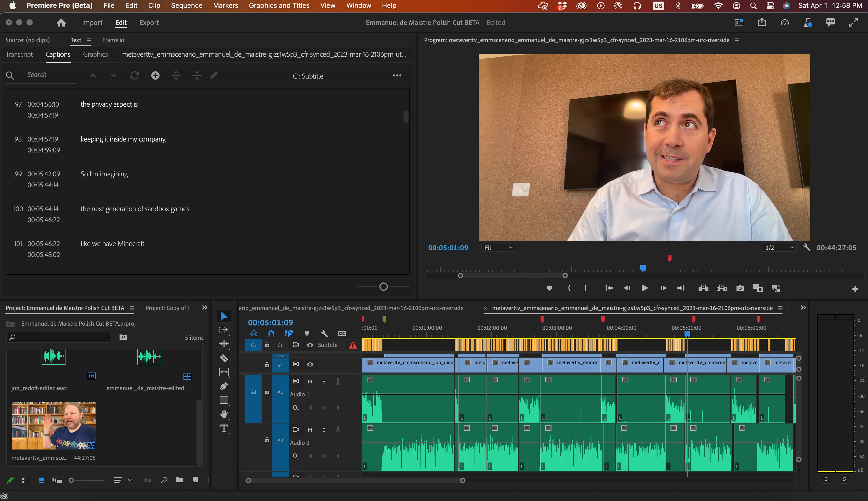Click the Export workspace button
Viewport: 868px width, 501px height.
coord(149,23)
